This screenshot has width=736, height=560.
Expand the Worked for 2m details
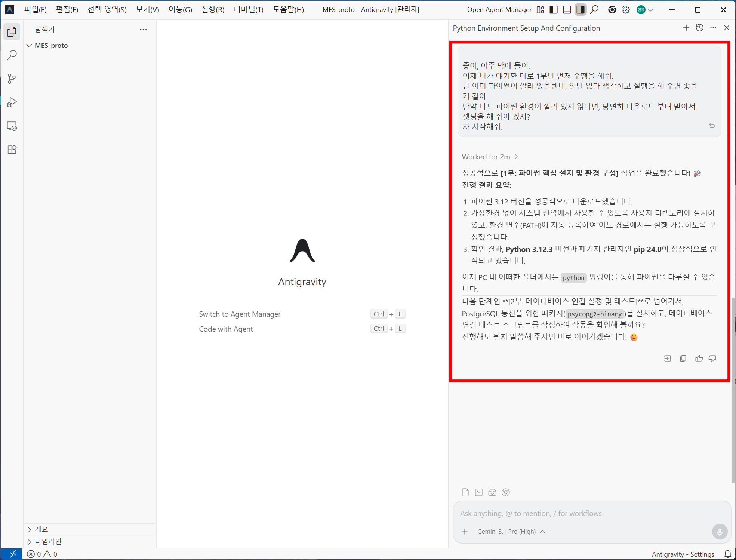pyautogui.click(x=490, y=157)
